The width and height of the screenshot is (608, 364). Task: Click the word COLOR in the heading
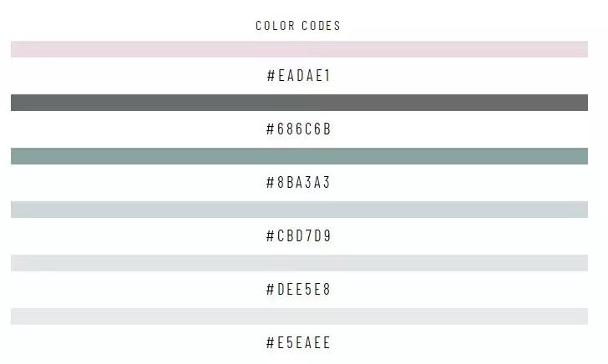pos(275,26)
